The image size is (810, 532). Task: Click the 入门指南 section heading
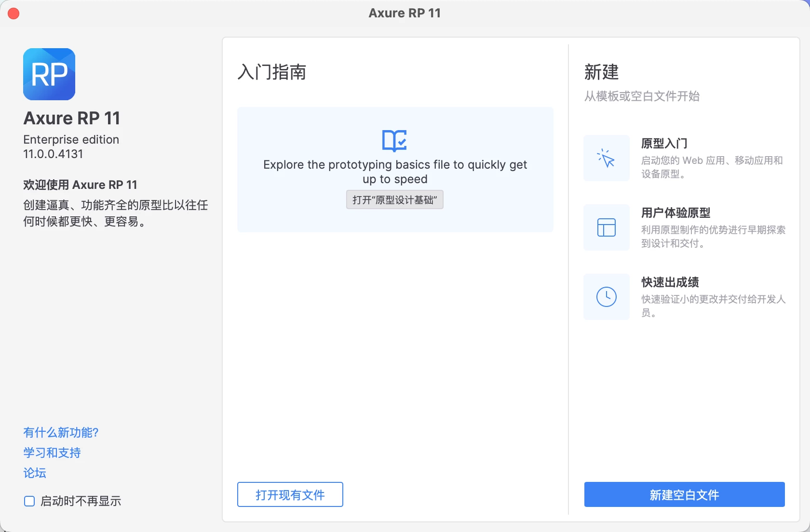tap(271, 73)
